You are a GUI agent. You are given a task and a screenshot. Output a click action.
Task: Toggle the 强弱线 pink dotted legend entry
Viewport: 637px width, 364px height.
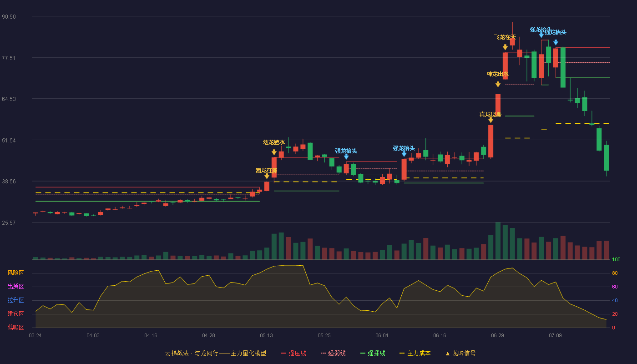point(333,353)
